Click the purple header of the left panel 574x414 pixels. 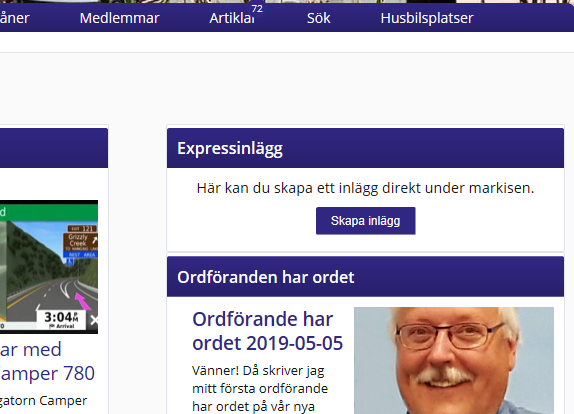pos(54,148)
